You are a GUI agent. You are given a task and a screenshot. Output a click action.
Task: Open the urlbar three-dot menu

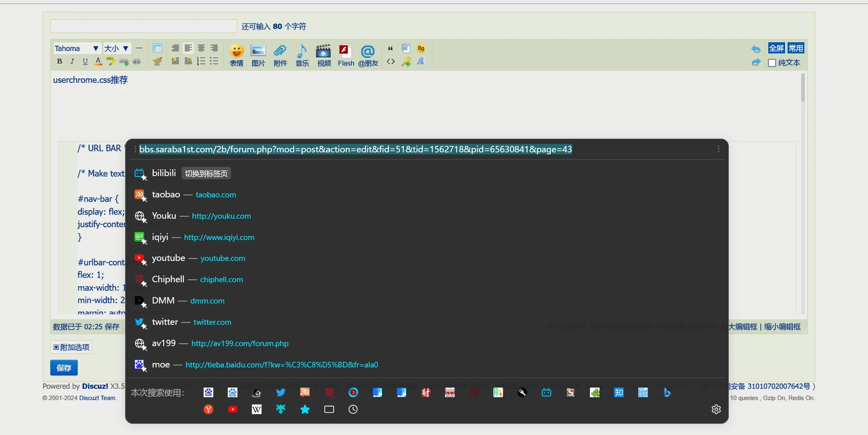coord(718,149)
